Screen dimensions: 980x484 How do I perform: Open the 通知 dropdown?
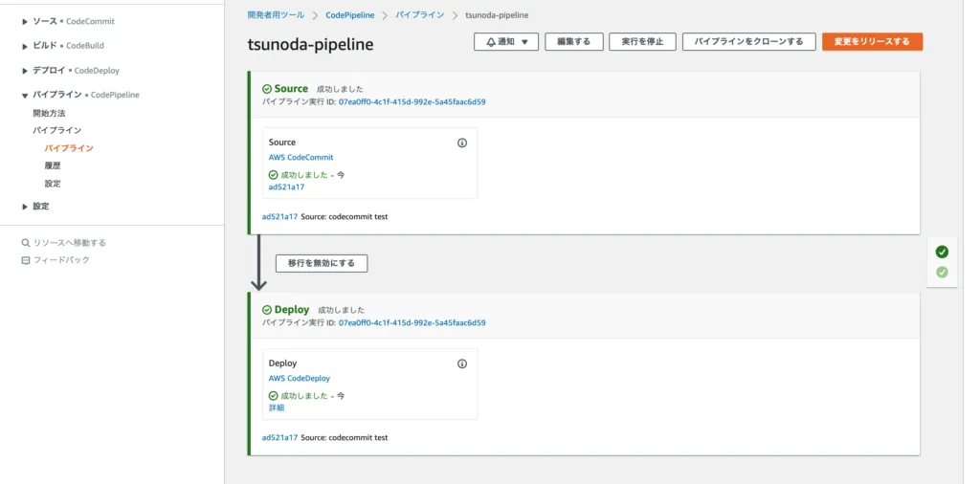coord(506,42)
